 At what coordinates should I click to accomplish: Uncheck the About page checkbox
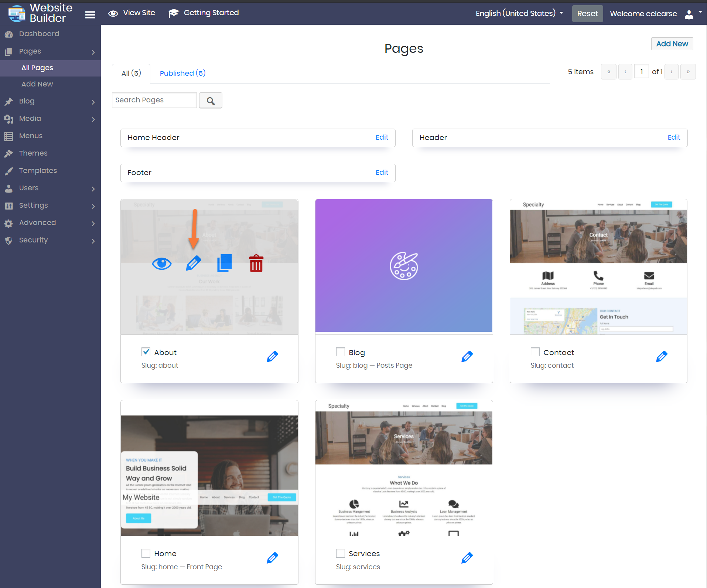point(146,352)
